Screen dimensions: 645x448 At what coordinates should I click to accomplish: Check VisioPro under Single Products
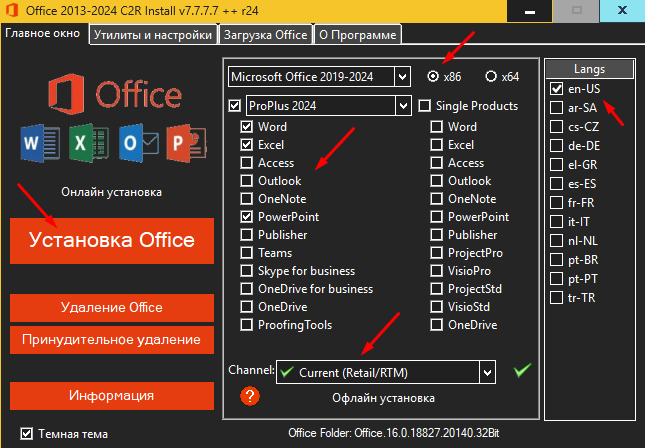(436, 271)
